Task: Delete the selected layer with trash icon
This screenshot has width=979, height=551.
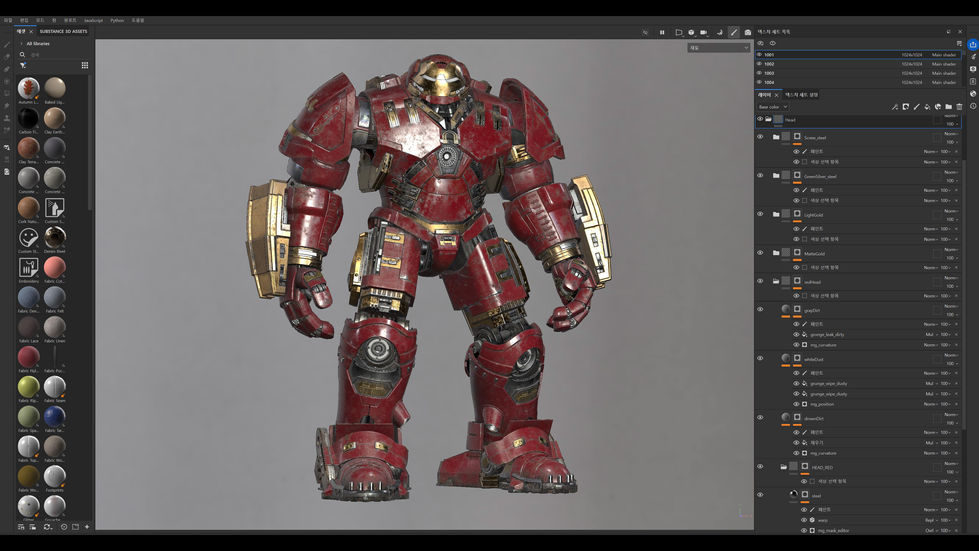Action: pyautogui.click(x=960, y=107)
